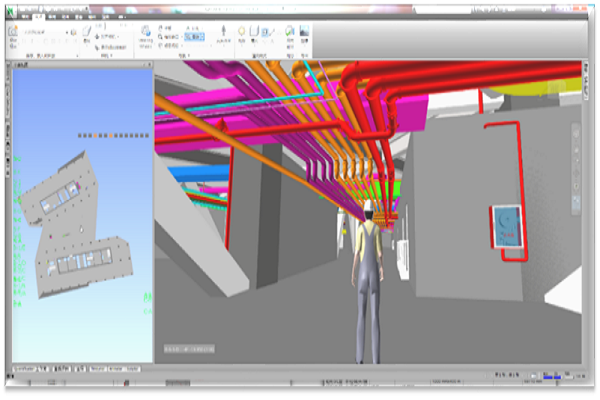Click the blue progress bar in the status bar
This screenshot has width=600, height=400.
click(x=547, y=378)
